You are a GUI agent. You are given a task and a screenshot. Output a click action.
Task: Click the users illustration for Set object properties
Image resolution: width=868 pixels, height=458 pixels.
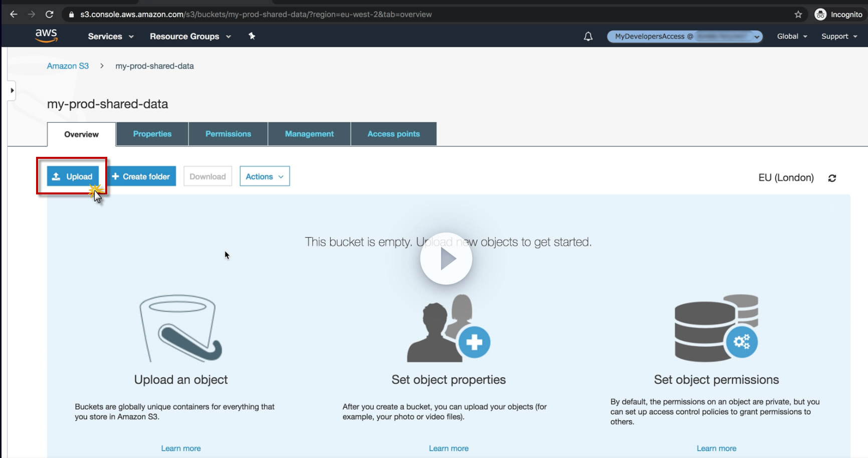pos(449,328)
